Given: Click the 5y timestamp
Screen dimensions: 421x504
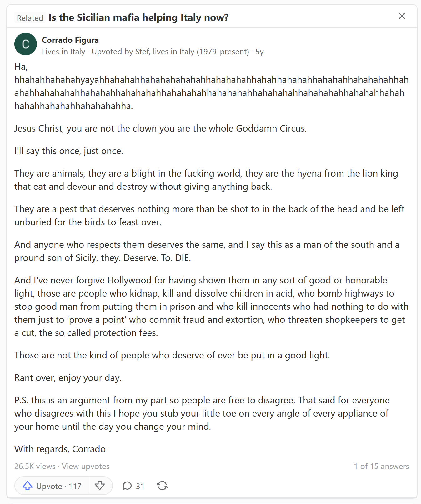Looking at the screenshot, I should pyautogui.click(x=259, y=52).
